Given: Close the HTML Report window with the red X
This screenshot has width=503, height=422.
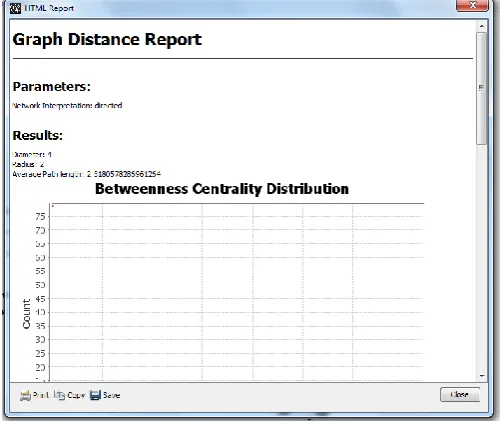Looking at the screenshot, I should tap(472, 5).
